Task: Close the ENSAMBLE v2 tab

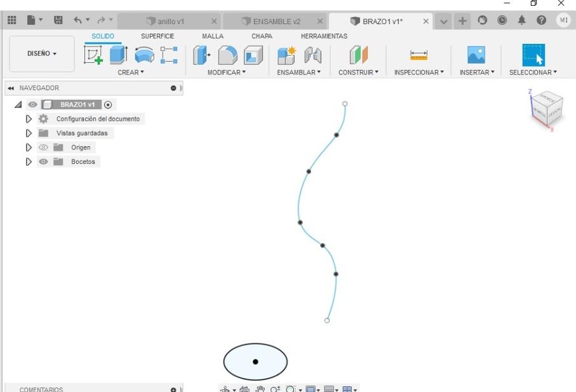Action: pyautogui.click(x=320, y=22)
